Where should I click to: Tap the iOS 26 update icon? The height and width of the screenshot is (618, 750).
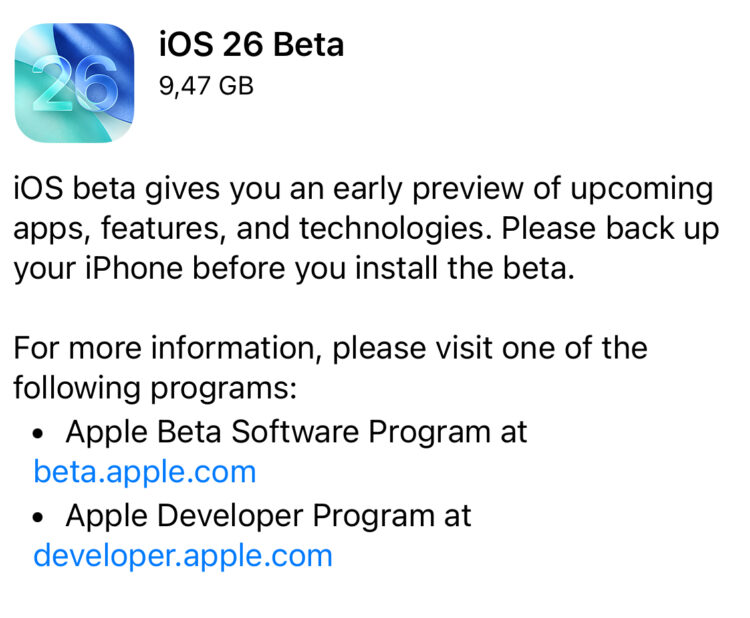click(75, 83)
